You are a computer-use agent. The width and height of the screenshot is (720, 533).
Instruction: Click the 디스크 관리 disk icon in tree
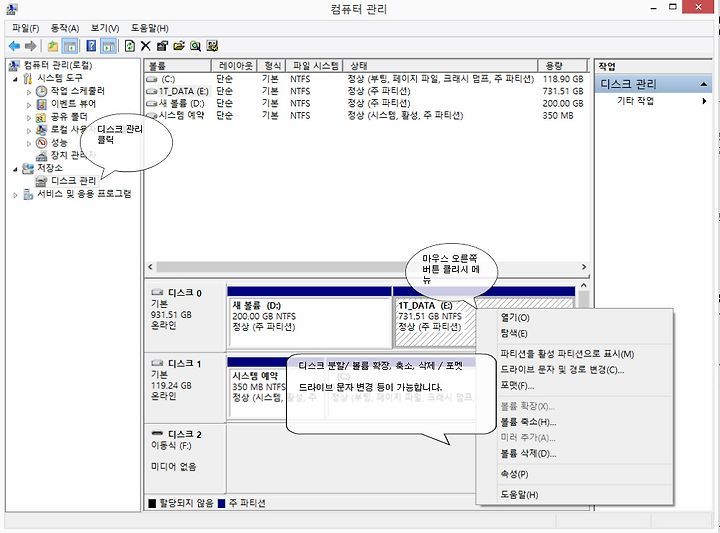[x=41, y=181]
